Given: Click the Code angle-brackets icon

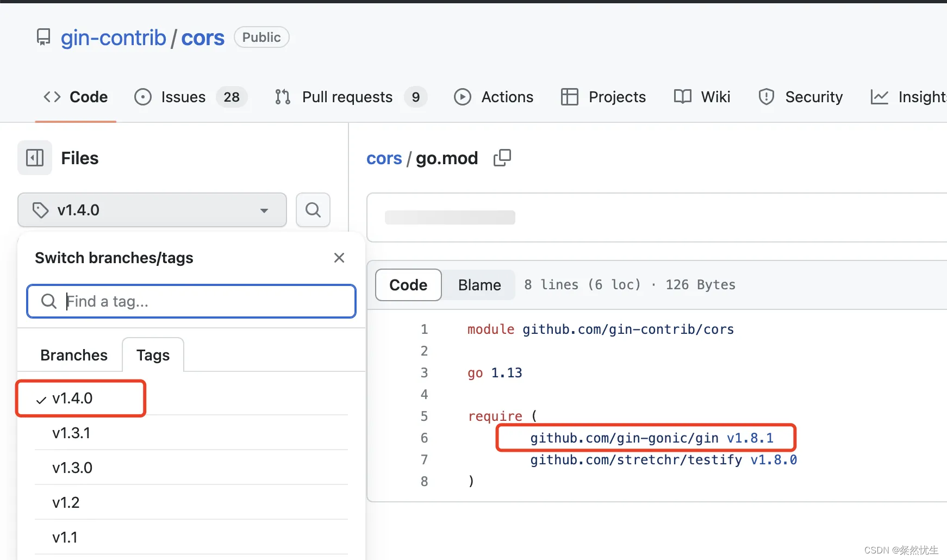Looking at the screenshot, I should click(52, 97).
